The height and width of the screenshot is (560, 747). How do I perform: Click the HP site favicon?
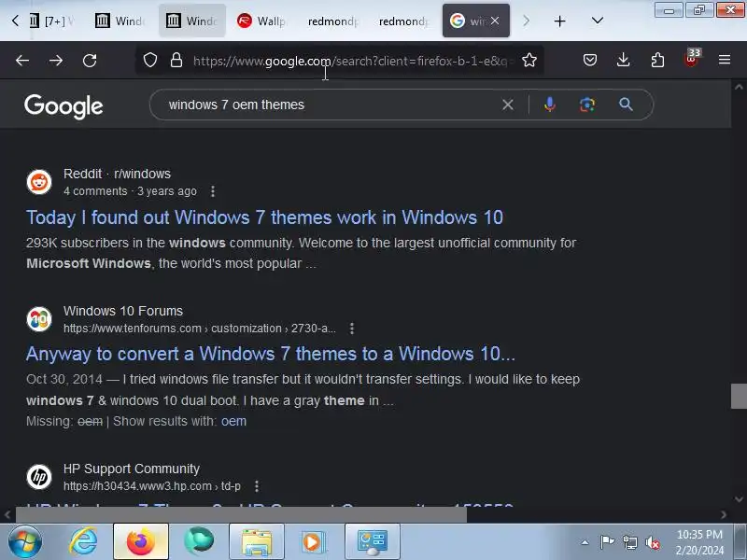[x=39, y=477]
